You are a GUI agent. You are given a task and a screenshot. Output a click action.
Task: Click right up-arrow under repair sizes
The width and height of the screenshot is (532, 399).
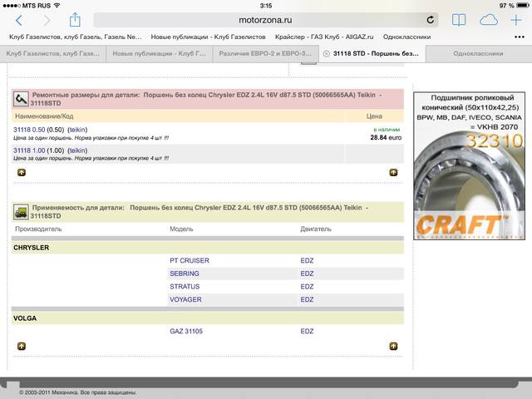[x=393, y=172]
